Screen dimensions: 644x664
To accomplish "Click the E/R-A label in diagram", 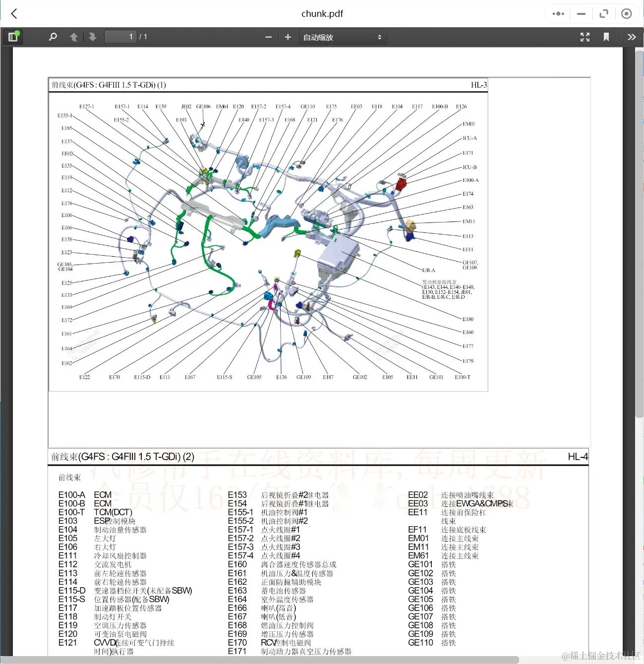I will point(429,271).
